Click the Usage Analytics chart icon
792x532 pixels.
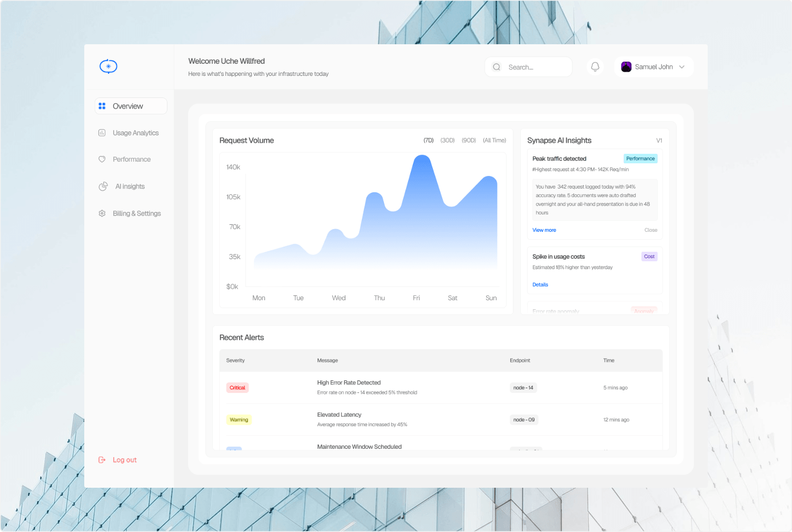pos(102,133)
